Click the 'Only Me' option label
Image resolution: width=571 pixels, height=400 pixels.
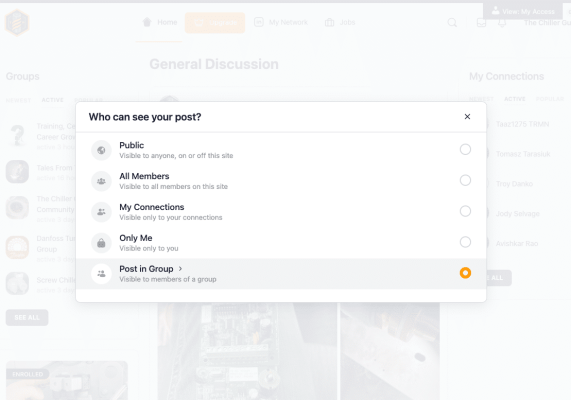pyautogui.click(x=136, y=238)
